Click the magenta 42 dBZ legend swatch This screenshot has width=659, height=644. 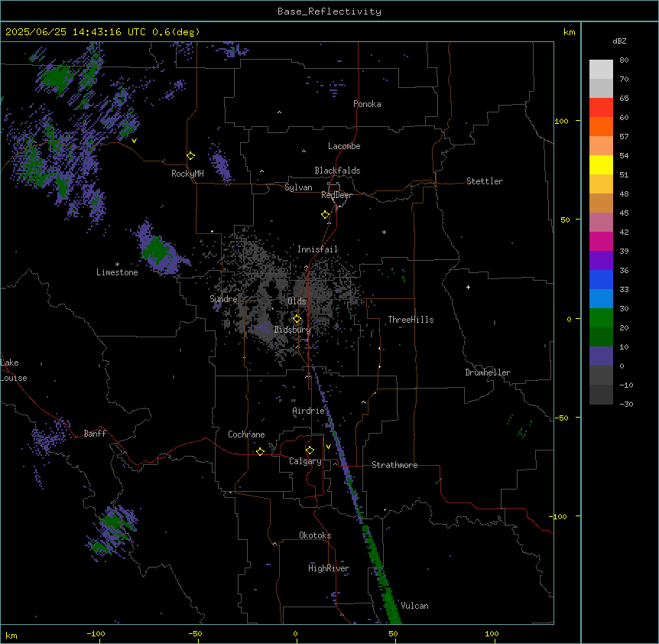point(601,241)
